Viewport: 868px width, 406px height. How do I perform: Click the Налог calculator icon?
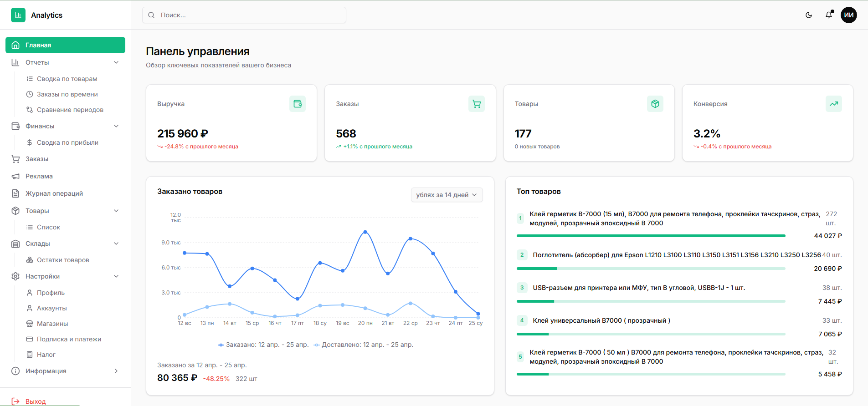[x=30, y=355]
